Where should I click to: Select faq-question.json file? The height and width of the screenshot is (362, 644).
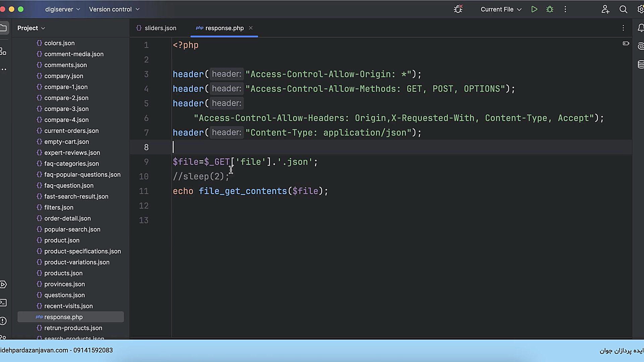point(69,186)
